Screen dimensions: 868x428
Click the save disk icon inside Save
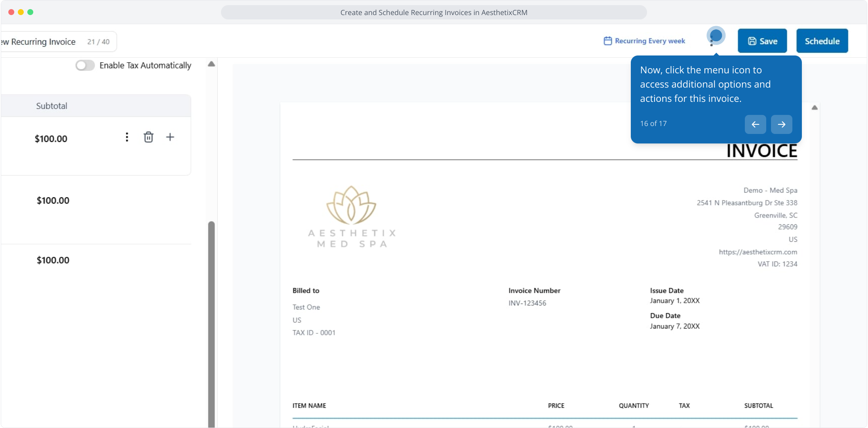pos(752,41)
